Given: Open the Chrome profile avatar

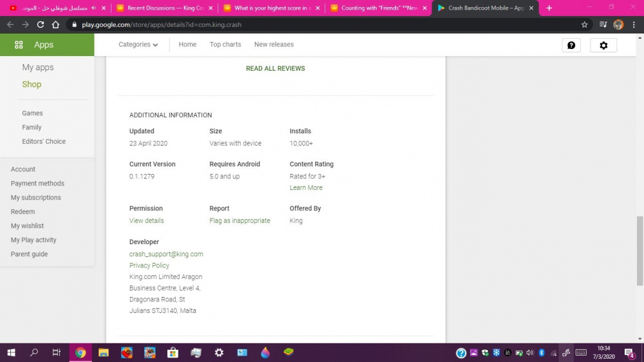Looking at the screenshot, I should (618, 24).
